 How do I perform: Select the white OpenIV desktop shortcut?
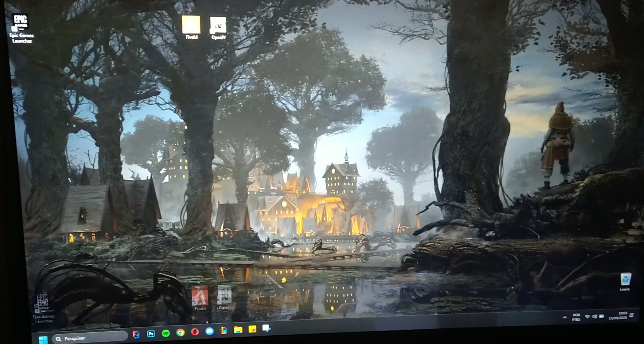pos(218,28)
